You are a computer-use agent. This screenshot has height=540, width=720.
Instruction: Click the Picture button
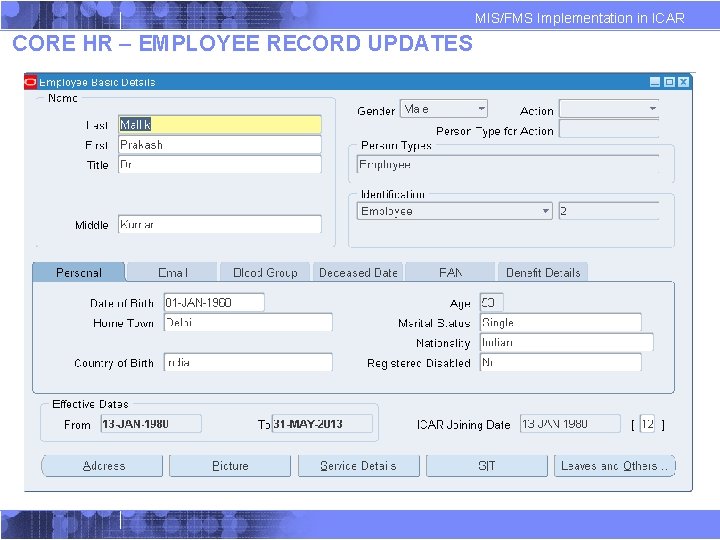(x=230, y=466)
